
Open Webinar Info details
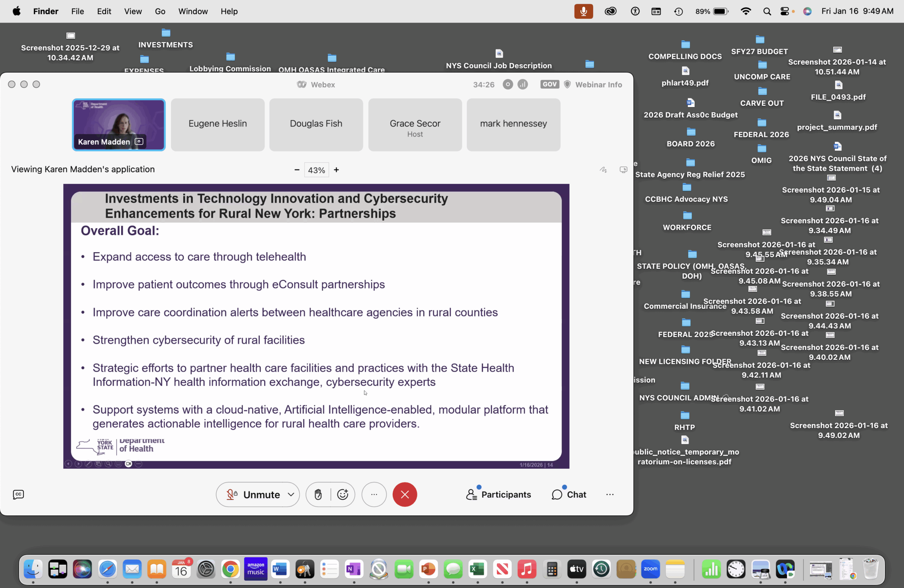[598, 84]
